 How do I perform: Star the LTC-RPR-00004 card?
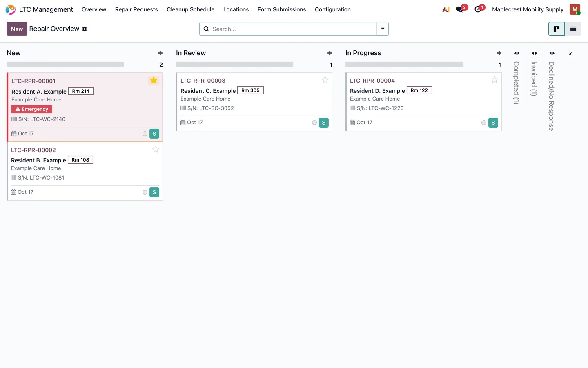click(x=494, y=80)
